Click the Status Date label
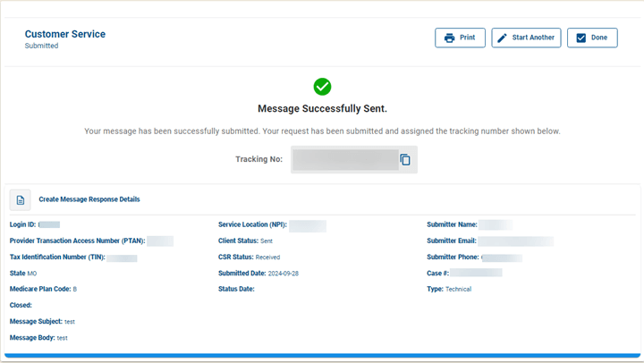 click(236, 289)
